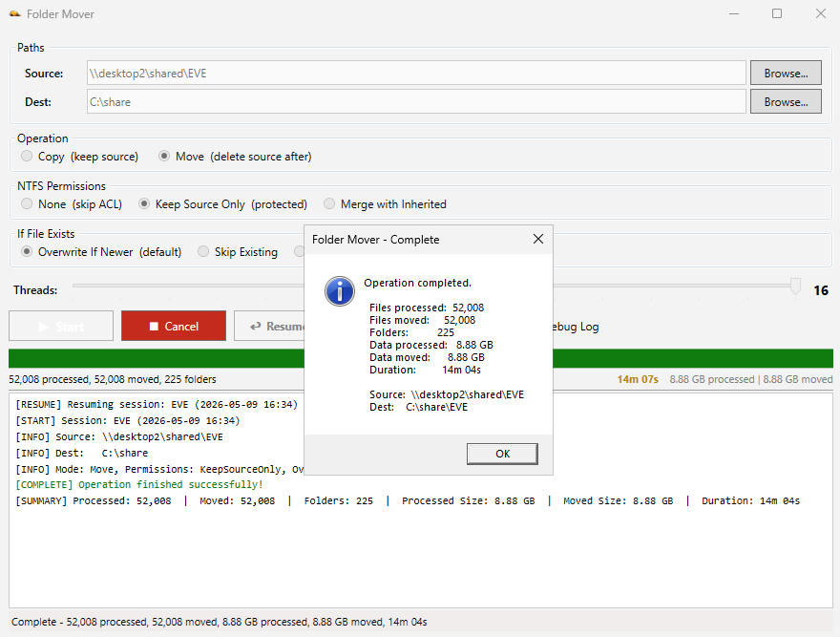The height and width of the screenshot is (637, 840).
Task: Click 'Operation completed.' in the dialog
Action: 417,283
